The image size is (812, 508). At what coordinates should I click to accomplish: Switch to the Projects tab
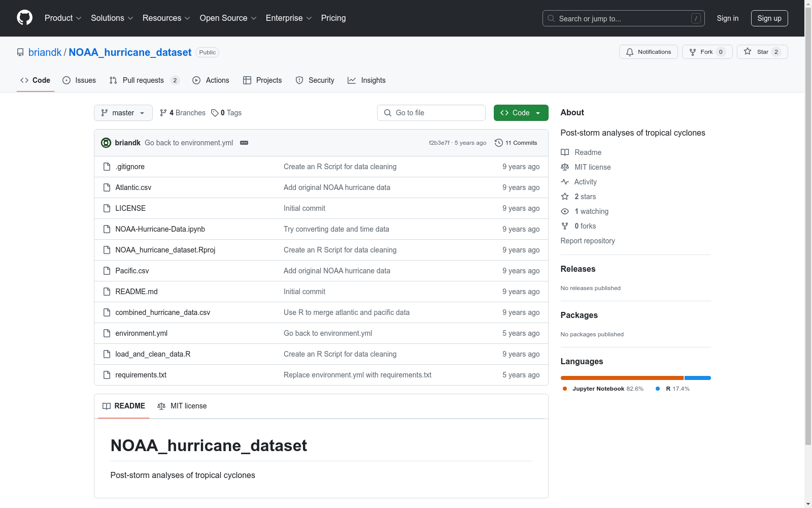[x=262, y=80]
